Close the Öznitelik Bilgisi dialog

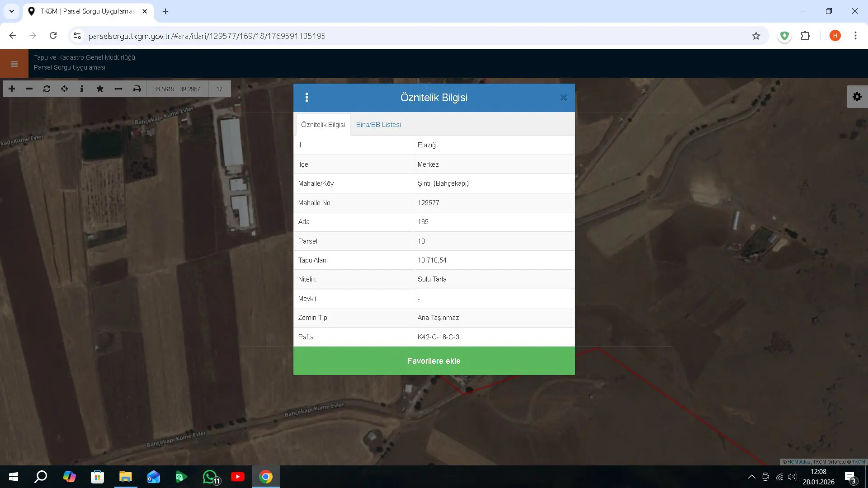[563, 98]
